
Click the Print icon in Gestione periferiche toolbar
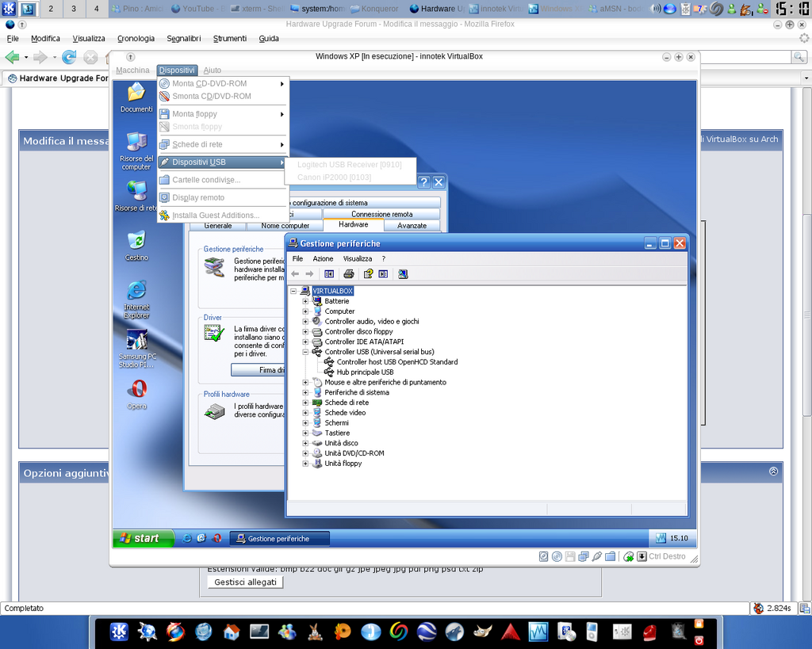(348, 273)
